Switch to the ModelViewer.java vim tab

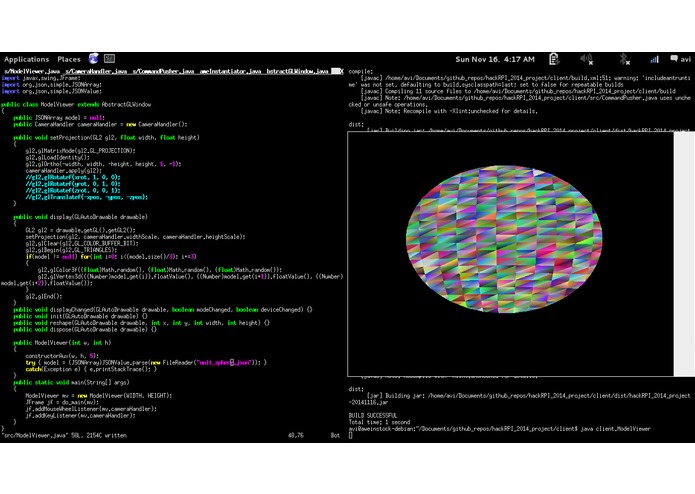click(32, 71)
